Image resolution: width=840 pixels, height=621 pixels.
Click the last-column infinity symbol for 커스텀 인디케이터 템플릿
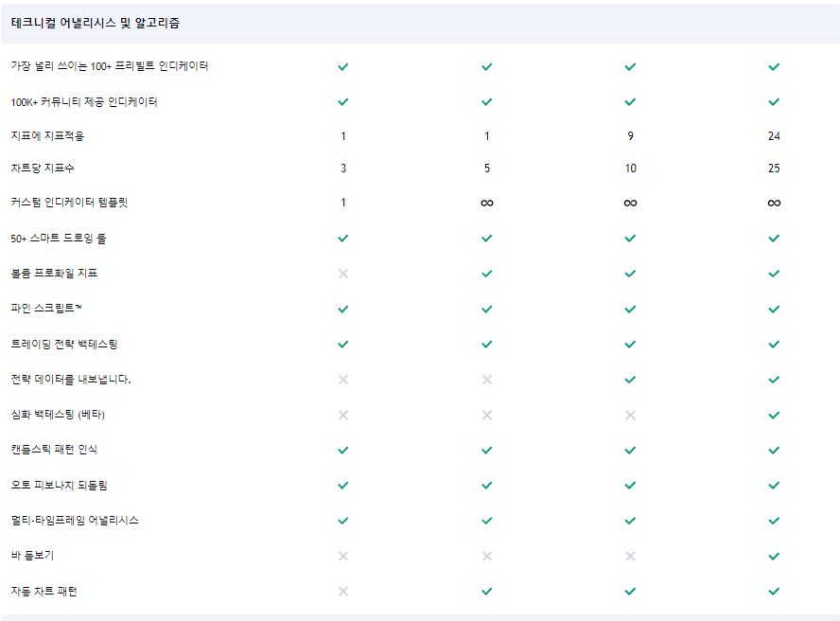coord(774,203)
